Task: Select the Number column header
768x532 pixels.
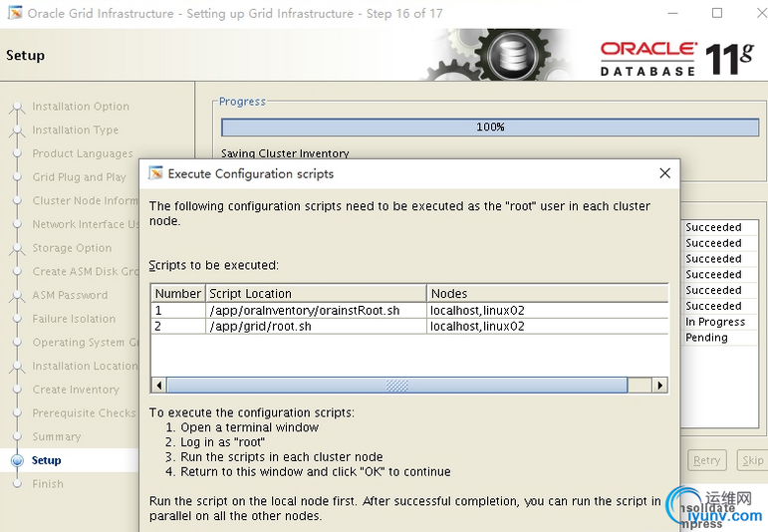Action: click(x=177, y=294)
